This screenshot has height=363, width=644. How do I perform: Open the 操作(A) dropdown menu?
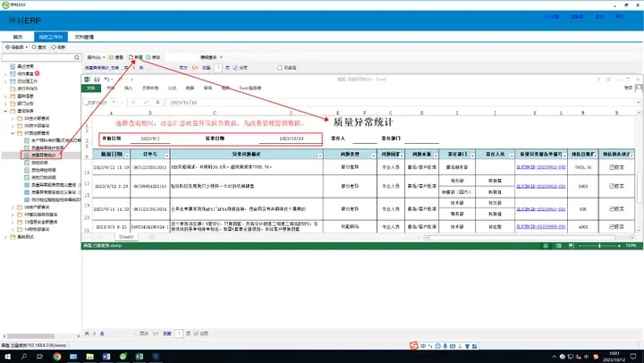pyautogui.click(x=95, y=55)
